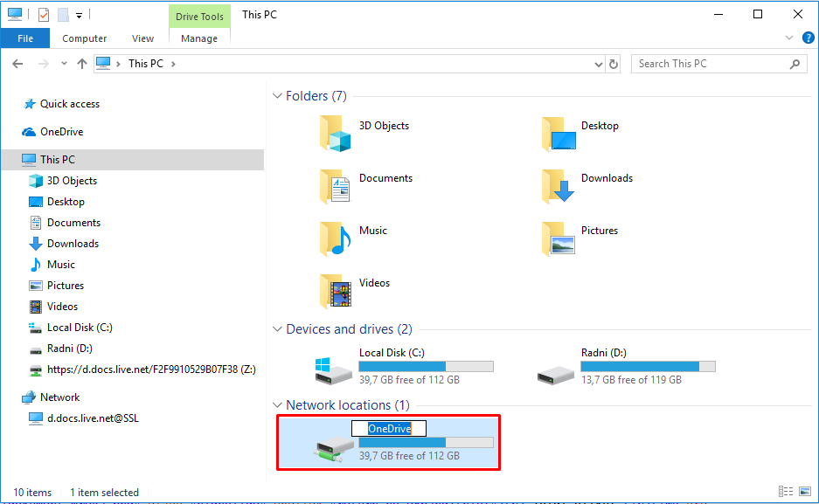Screen dimensions: 819x504
Task: Click the OneDrive network drive capacity bar
Action: (427, 443)
